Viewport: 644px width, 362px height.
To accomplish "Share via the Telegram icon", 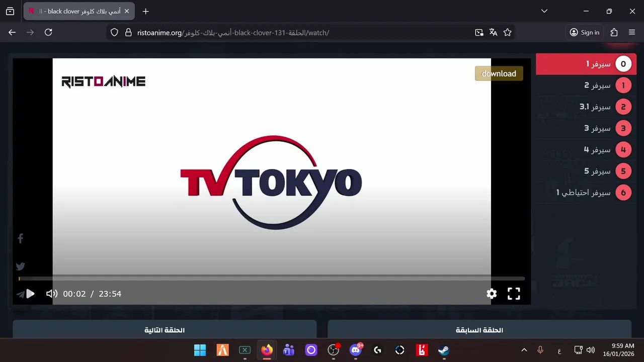I will [x=20, y=294].
